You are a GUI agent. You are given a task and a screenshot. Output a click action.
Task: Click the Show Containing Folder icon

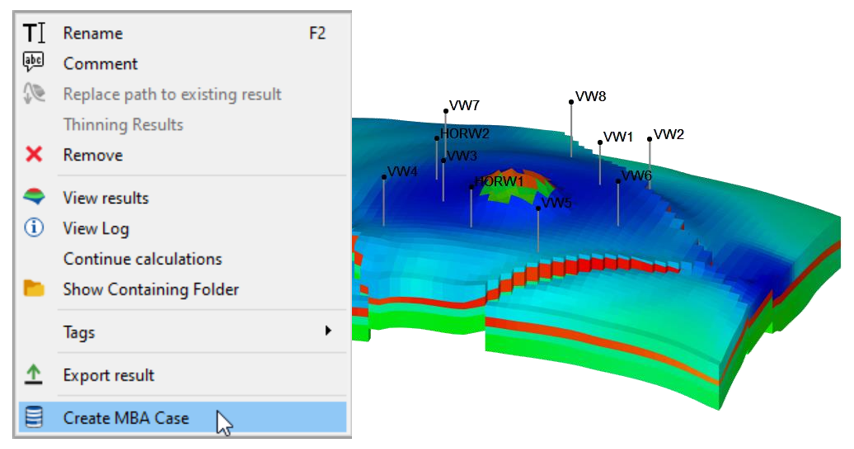(34, 288)
